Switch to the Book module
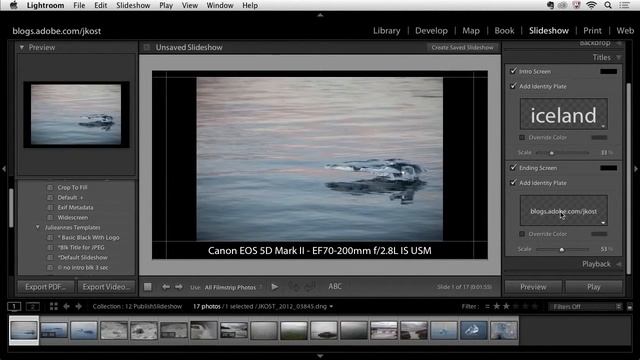Image resolution: width=640 pixels, height=360 pixels. tap(504, 31)
